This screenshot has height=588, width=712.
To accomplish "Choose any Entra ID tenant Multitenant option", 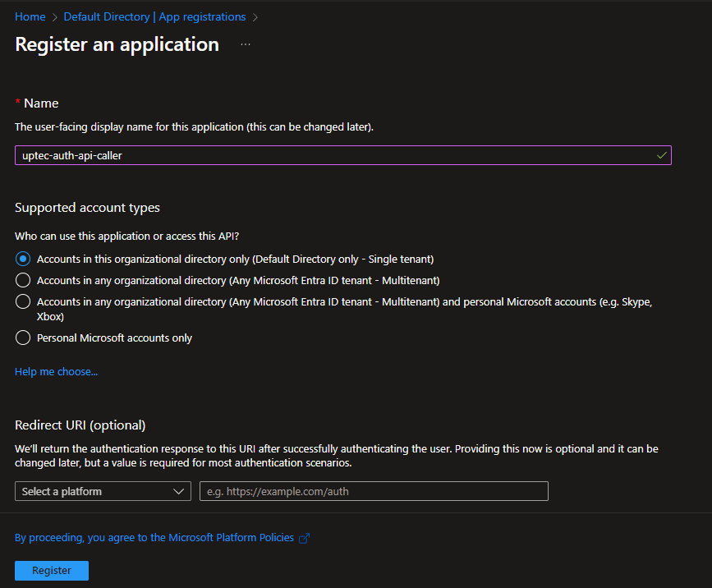I will point(23,280).
